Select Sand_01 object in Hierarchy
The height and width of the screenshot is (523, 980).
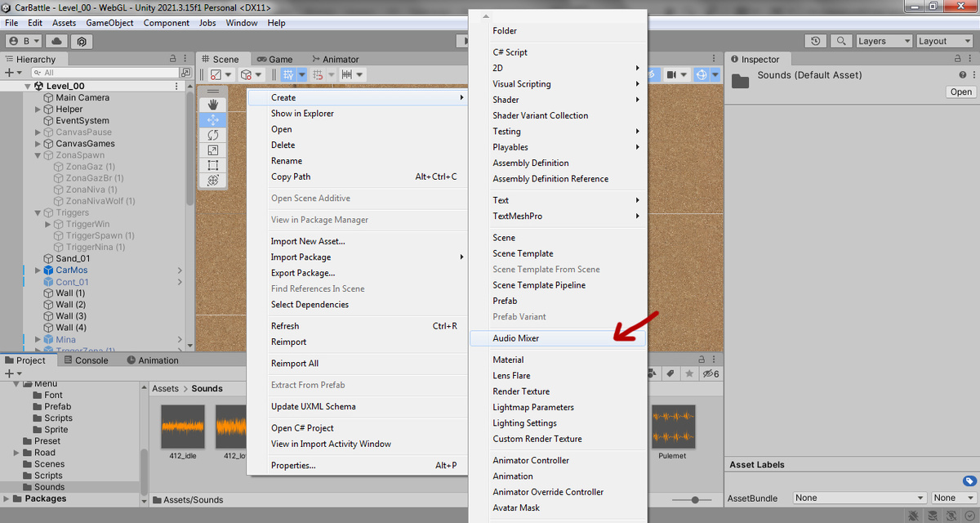[x=72, y=258]
